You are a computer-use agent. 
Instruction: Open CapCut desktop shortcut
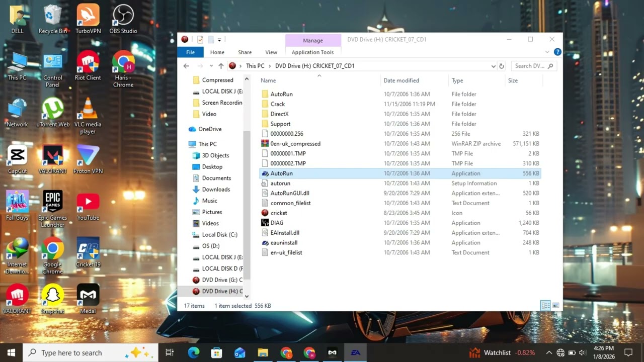17,159
